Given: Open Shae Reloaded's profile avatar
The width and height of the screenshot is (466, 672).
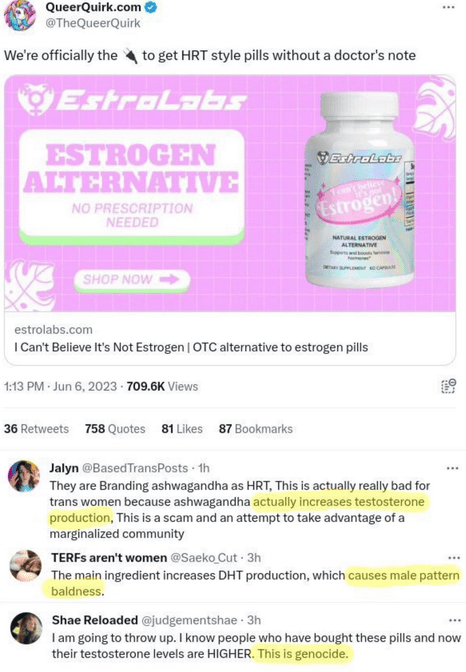Looking at the screenshot, I should (26, 628).
